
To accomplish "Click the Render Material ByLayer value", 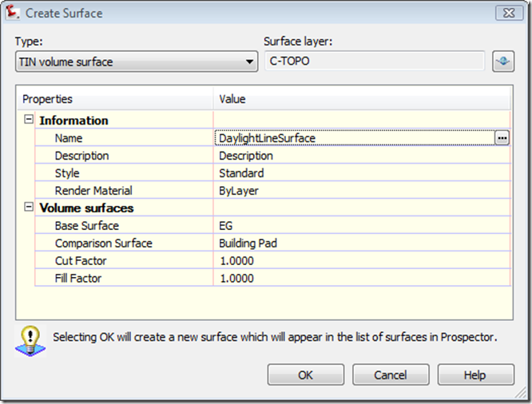I will click(359, 191).
